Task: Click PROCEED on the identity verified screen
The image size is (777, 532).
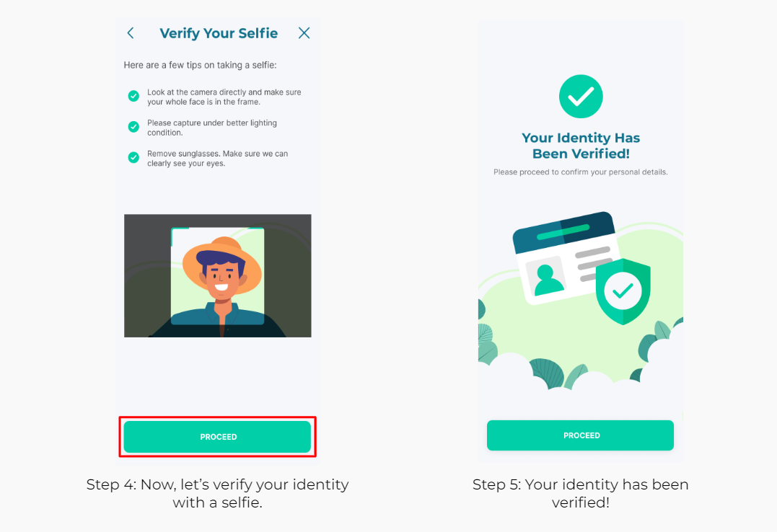Action: pyautogui.click(x=580, y=435)
